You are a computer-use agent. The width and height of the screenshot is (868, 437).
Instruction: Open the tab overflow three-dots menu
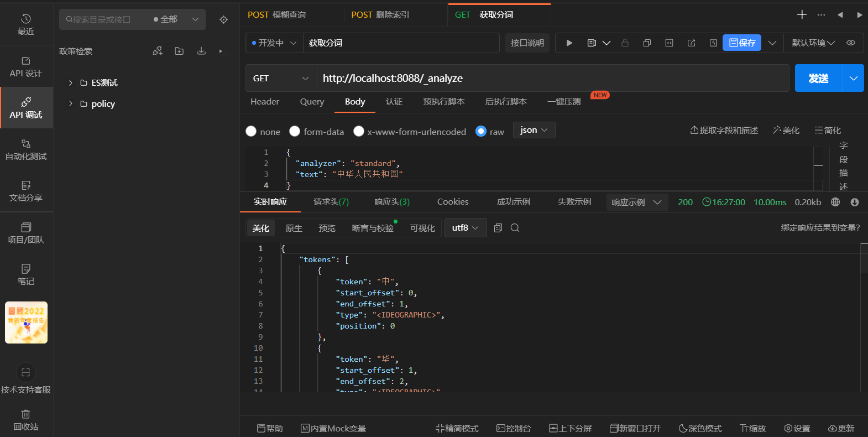[x=821, y=15]
